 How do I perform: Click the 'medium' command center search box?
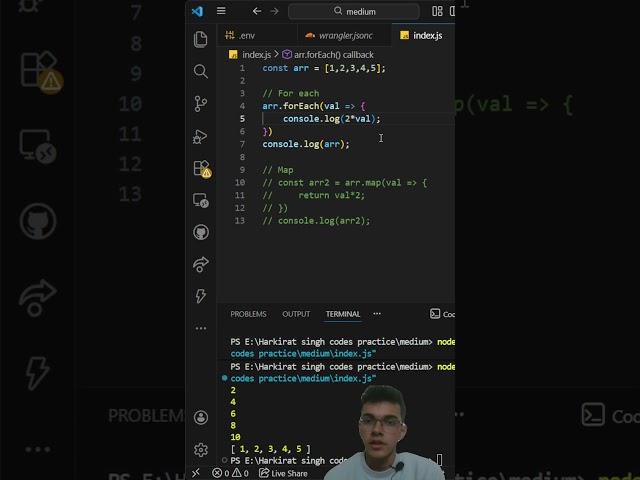click(x=354, y=11)
